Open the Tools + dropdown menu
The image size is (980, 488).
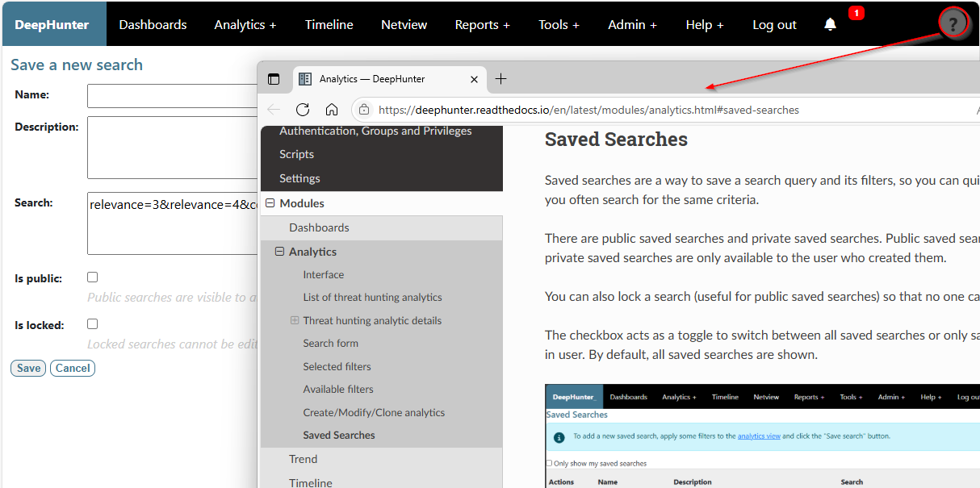pos(559,24)
